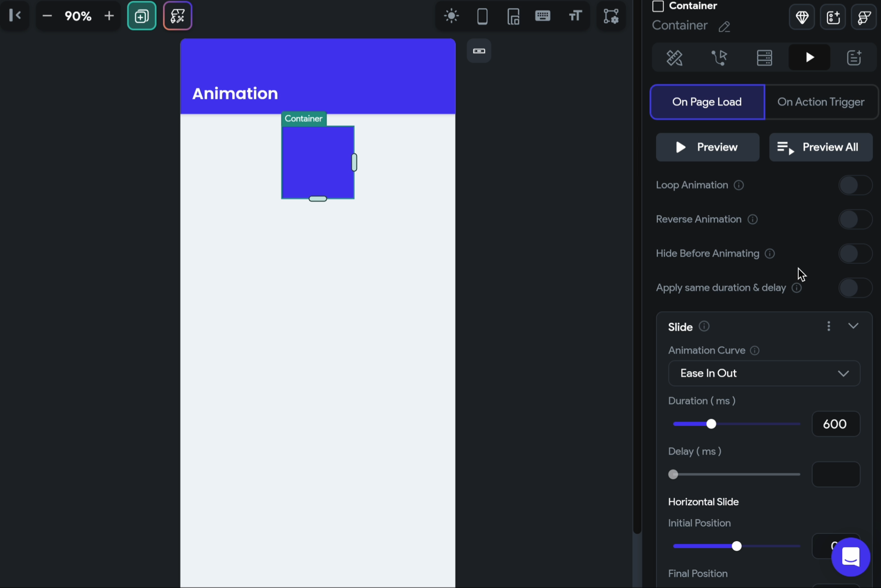Collapse the left panel arrow icon
Viewport: 881px width, 588px height.
click(x=15, y=16)
